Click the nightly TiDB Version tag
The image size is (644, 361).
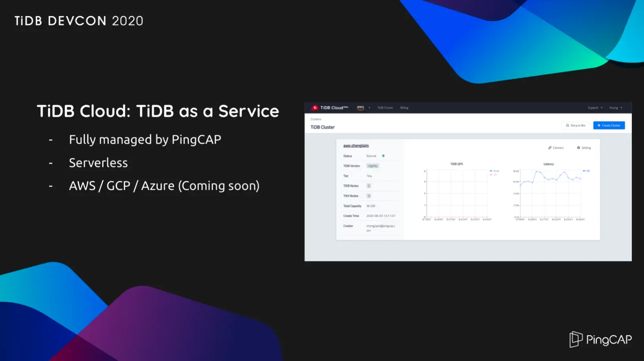tap(372, 166)
